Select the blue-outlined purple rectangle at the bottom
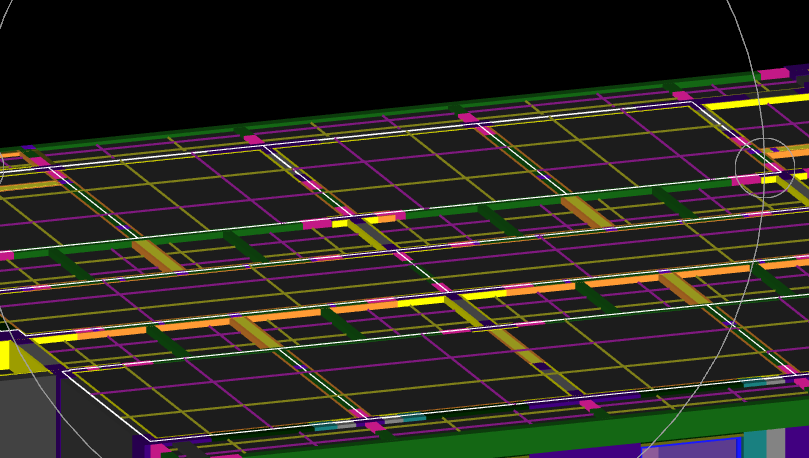Screen dimensions: 809x458 (692, 449)
